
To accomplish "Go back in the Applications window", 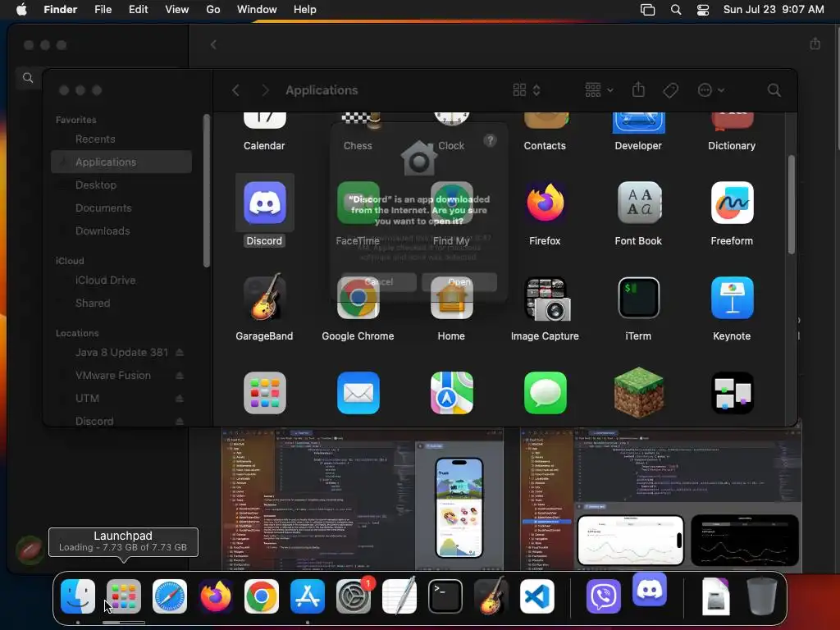I will click(x=235, y=90).
